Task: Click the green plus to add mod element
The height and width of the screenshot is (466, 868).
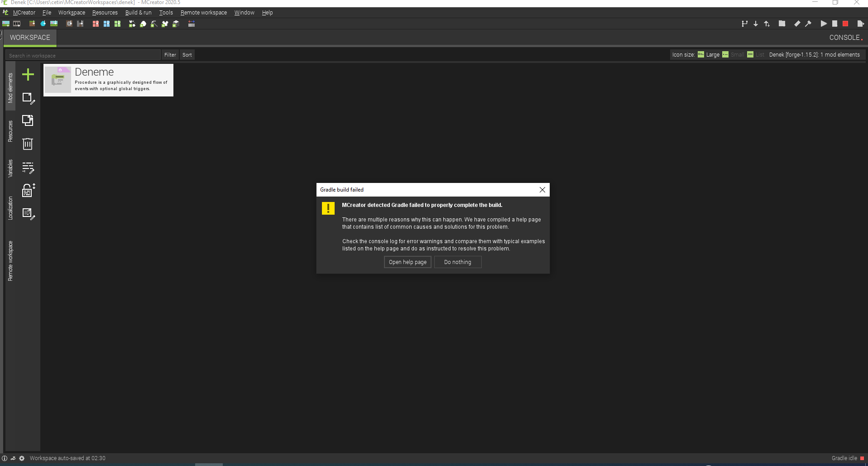Action: click(28, 74)
